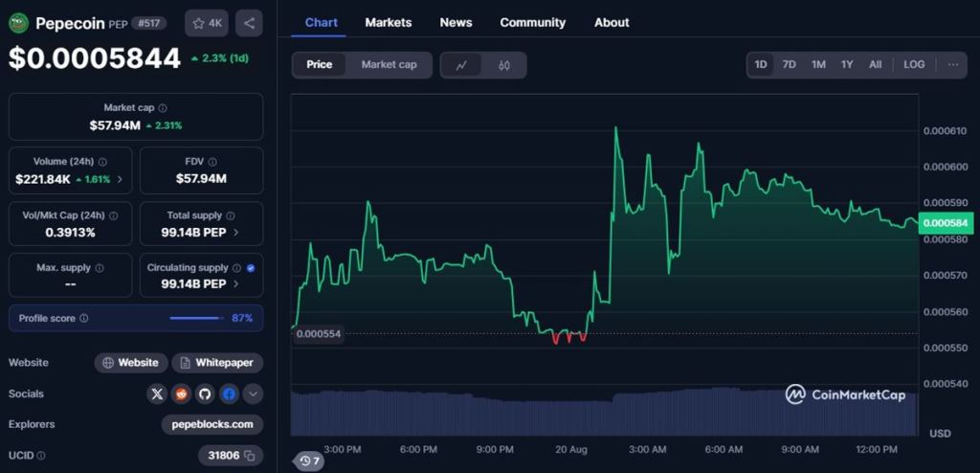Image resolution: width=980 pixels, height=473 pixels.
Task: Click the 0.3913% Vol/Mkt Cap value
Action: pos(70,233)
